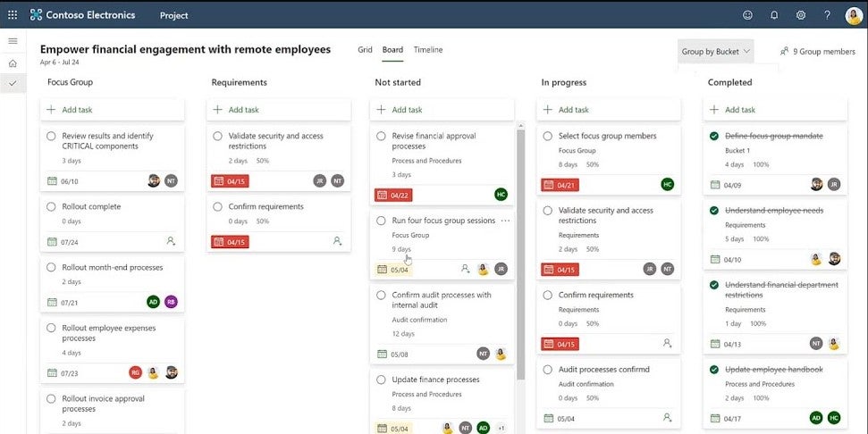868x434 pixels.
Task: Mark Select focus group members as complete
Action: click(x=548, y=137)
